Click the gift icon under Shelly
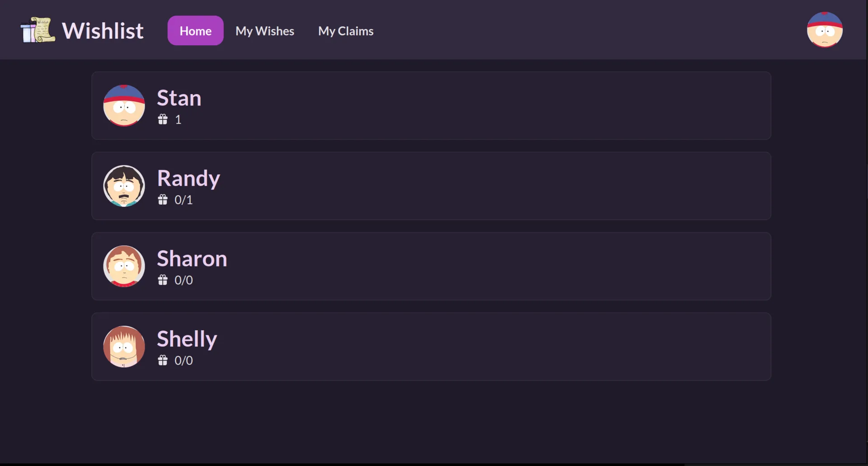The width and height of the screenshot is (868, 466). (163, 361)
